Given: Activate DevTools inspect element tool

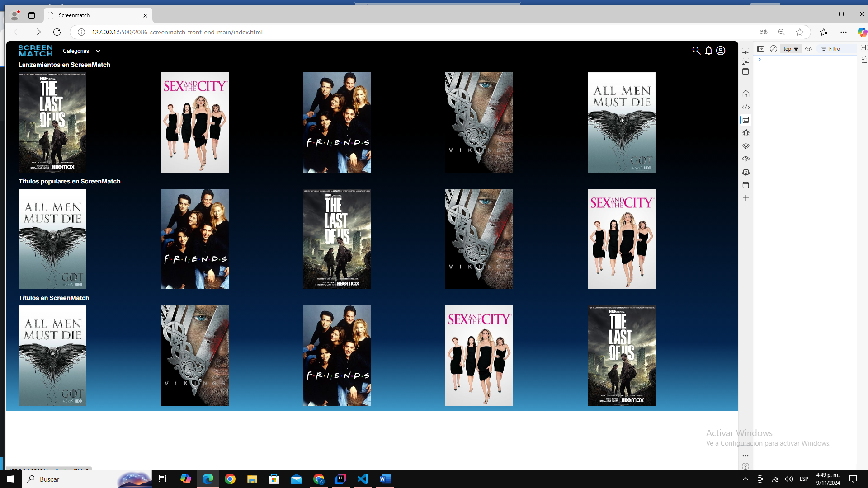Looking at the screenshot, I should point(745,51).
